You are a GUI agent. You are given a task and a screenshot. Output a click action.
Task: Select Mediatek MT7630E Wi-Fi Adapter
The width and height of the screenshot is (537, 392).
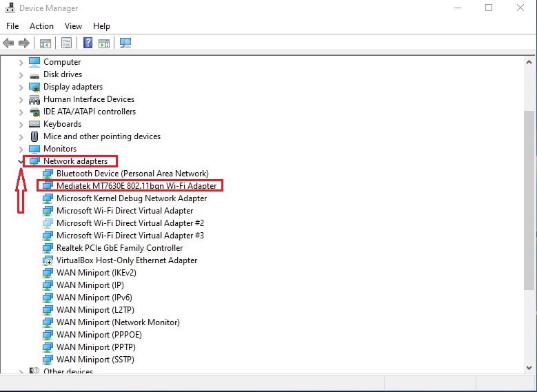click(x=136, y=186)
